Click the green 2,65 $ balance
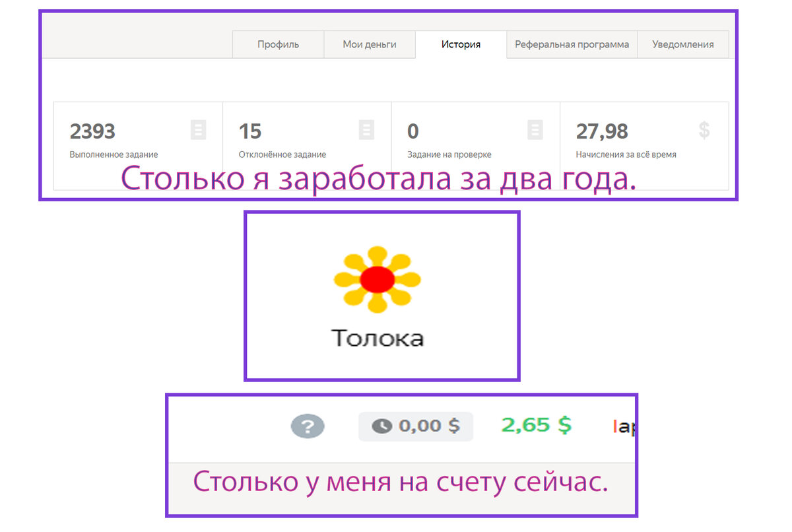The image size is (792, 532). click(x=536, y=425)
